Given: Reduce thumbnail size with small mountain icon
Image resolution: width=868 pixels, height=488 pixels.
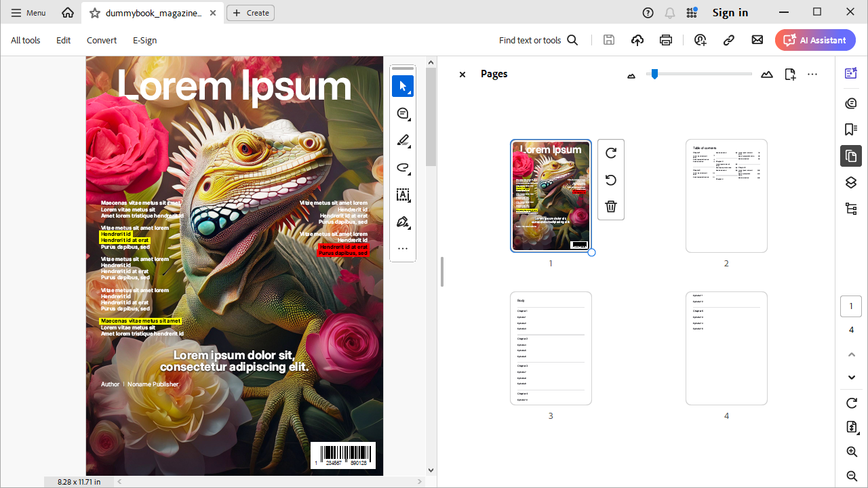Looking at the screenshot, I should [631, 76].
